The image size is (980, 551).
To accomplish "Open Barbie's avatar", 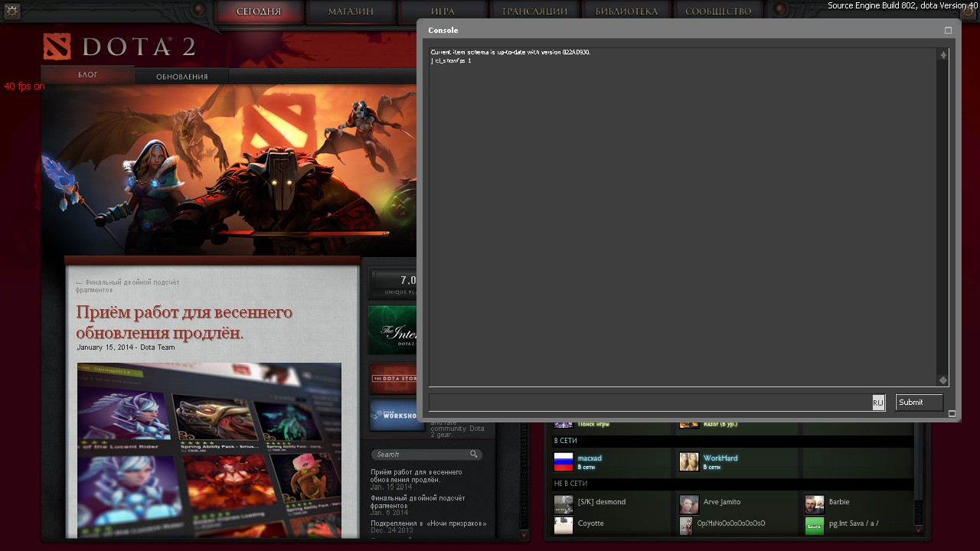I will 815,504.
